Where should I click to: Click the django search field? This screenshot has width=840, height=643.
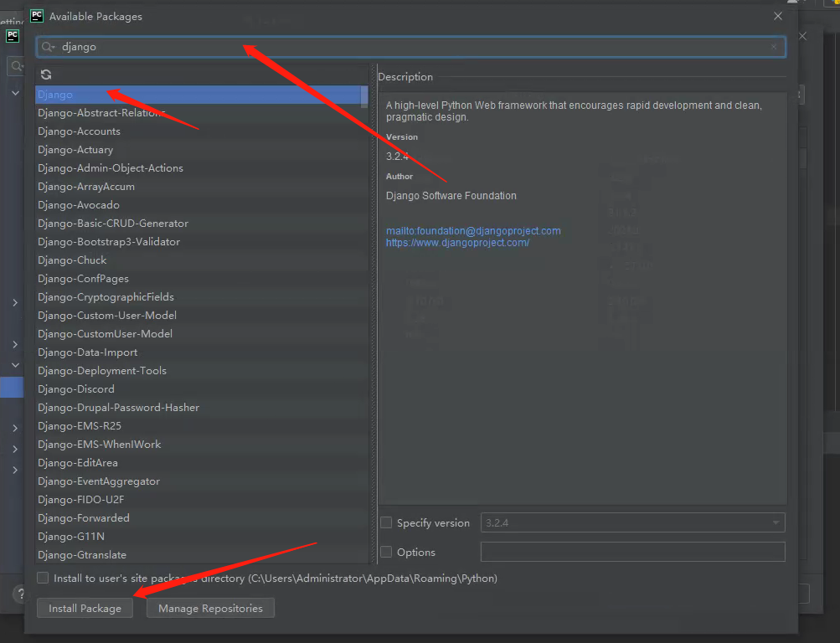pos(411,47)
